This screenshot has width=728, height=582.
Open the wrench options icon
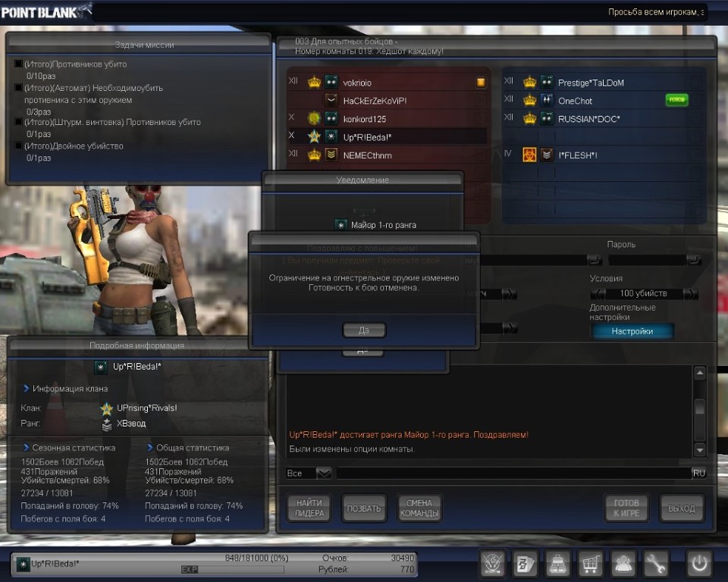pyautogui.click(x=655, y=564)
